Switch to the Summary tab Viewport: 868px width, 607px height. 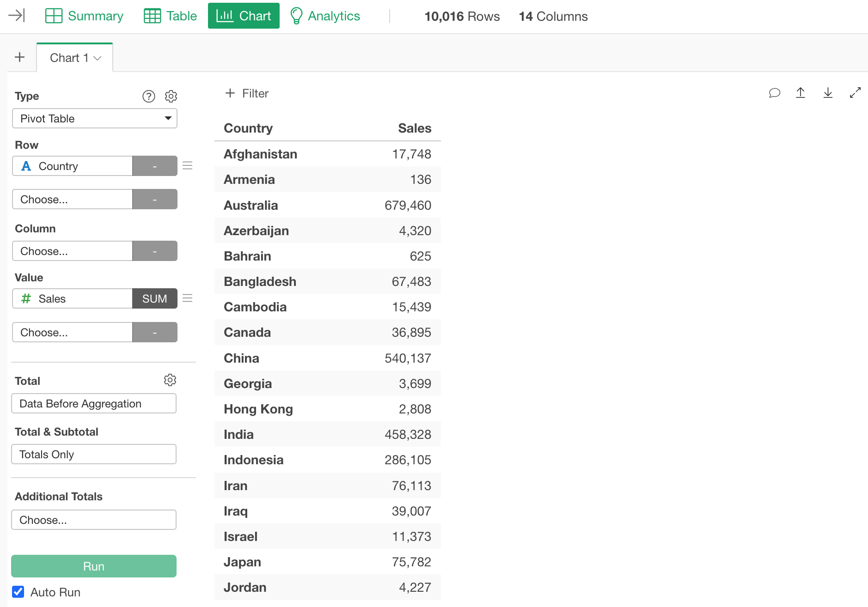[x=85, y=16]
